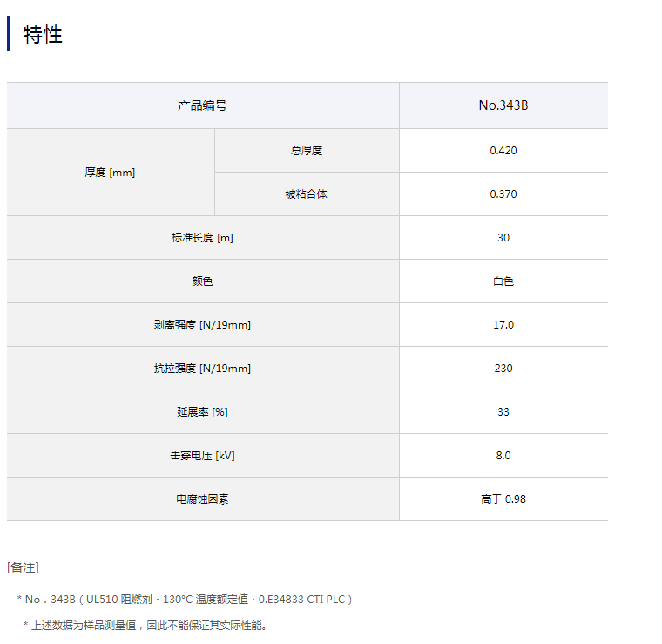Click the 特性 section heading

tap(43, 35)
